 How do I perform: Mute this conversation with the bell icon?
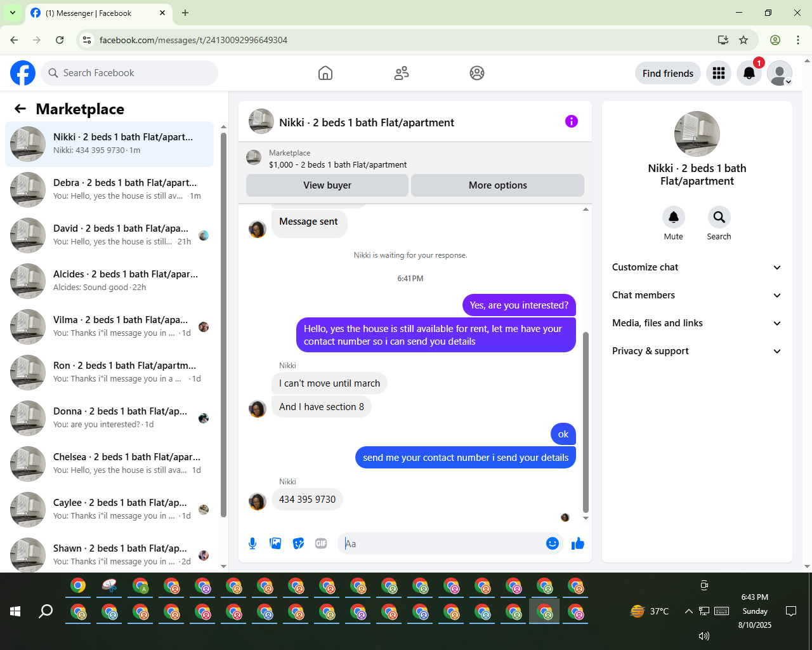pos(674,217)
